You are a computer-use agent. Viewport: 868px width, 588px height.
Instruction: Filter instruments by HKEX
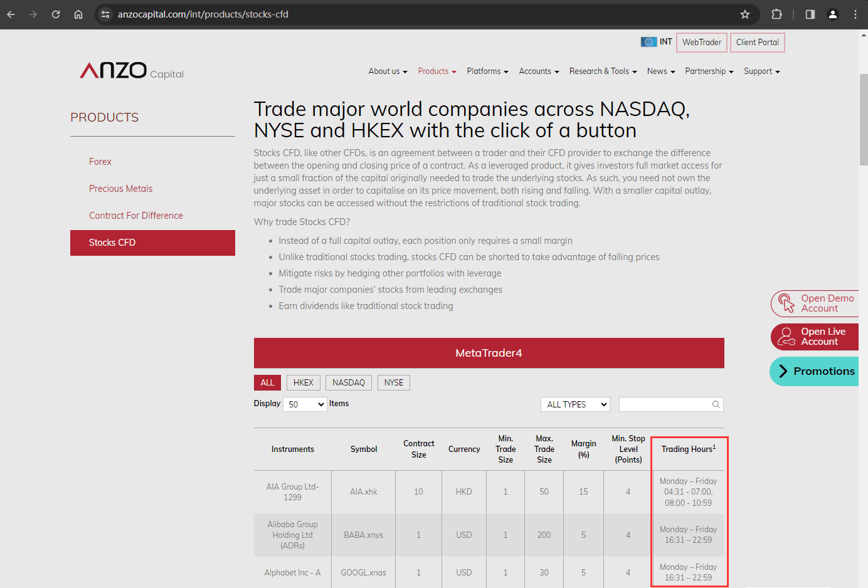[304, 382]
